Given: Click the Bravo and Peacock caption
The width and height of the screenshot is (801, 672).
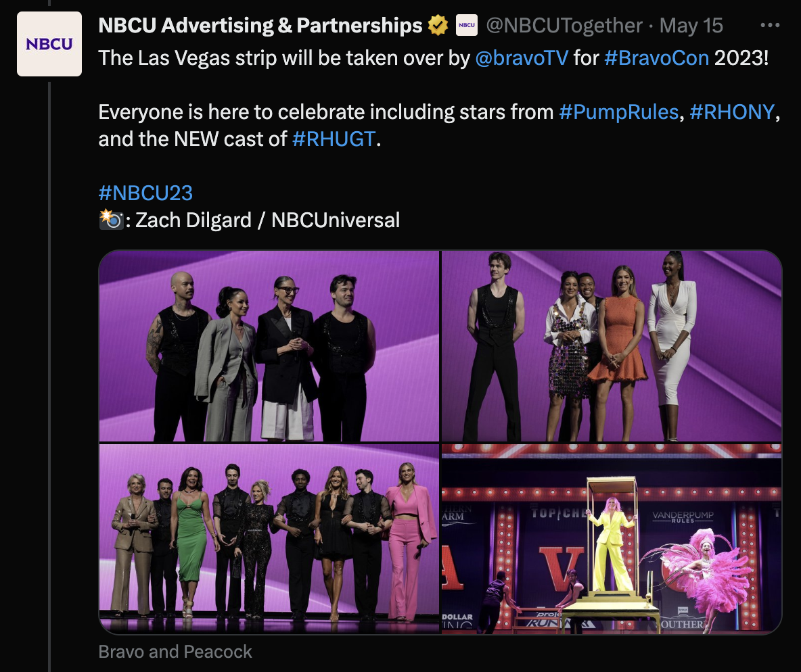Looking at the screenshot, I should pos(175,652).
